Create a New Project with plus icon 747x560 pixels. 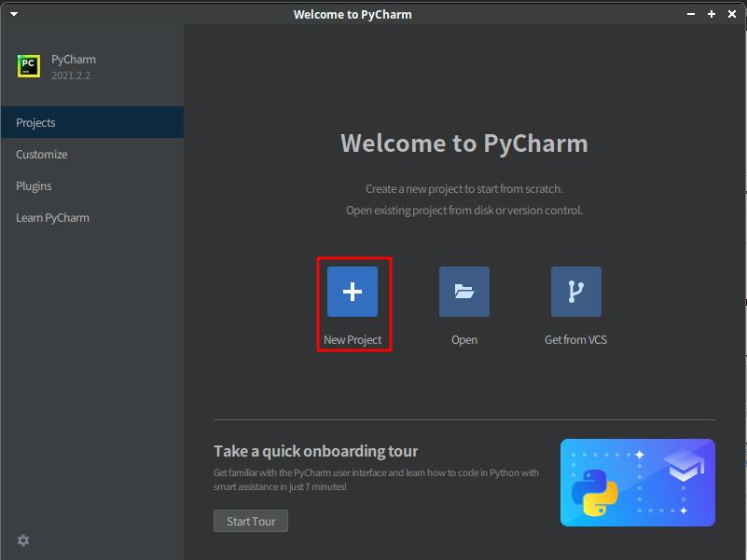click(353, 292)
